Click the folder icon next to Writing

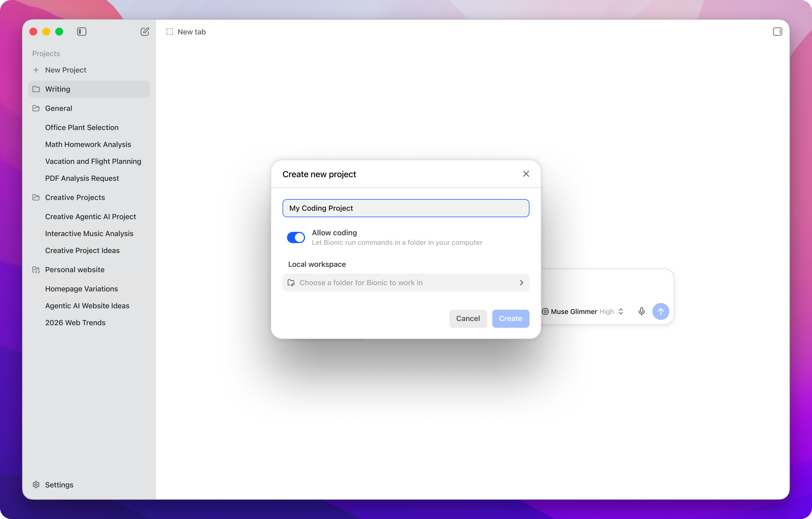click(36, 89)
